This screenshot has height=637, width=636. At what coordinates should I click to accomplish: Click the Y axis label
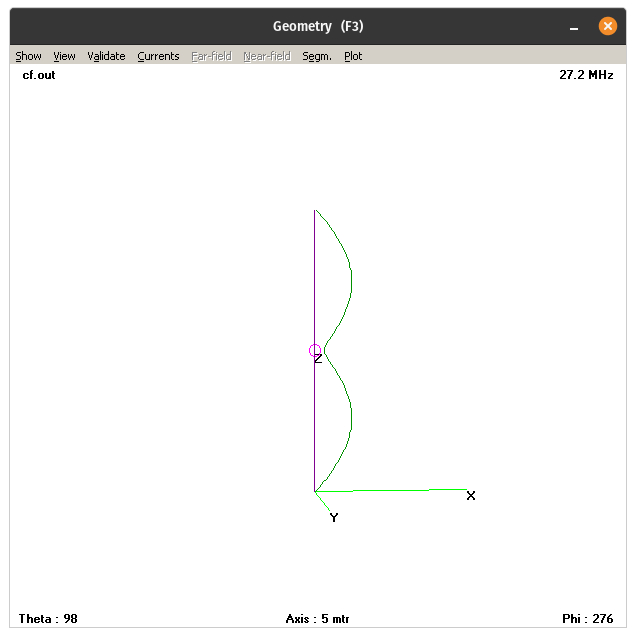[334, 518]
